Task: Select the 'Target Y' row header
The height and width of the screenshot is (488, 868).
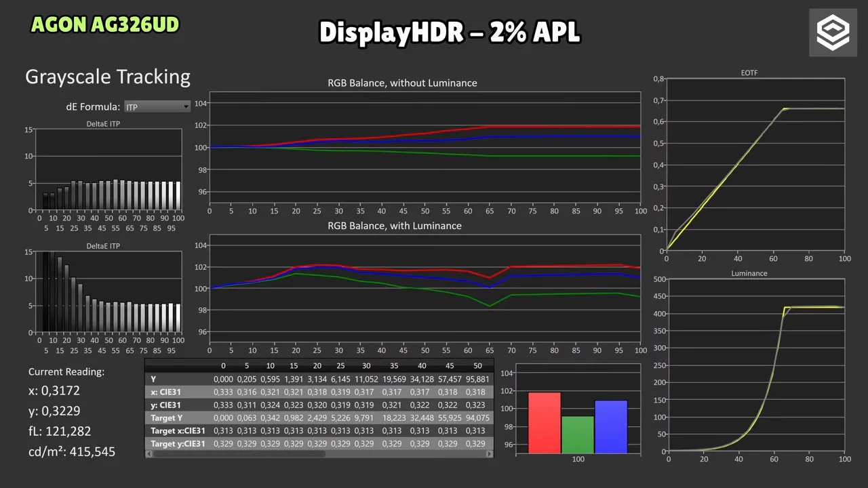Action: click(x=167, y=418)
